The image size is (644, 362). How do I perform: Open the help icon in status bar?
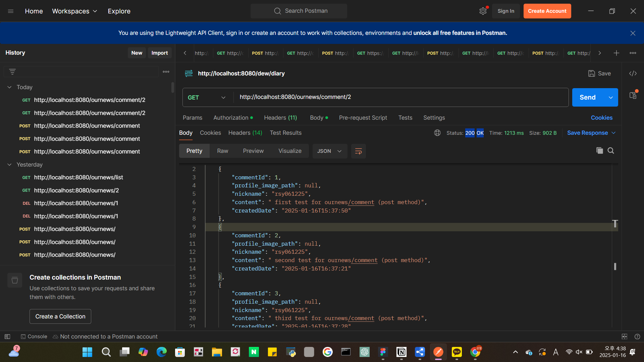pos(637,337)
